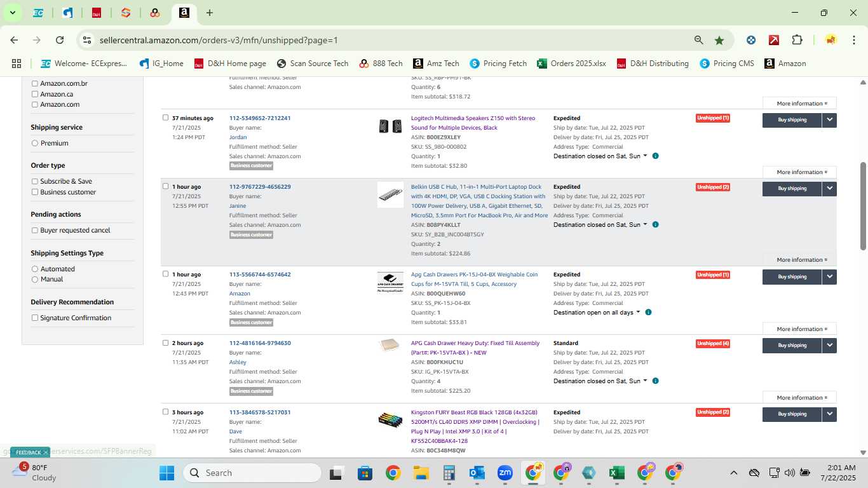Open the tab search chevron
Screen dimensions: 868x488
click(x=12, y=13)
